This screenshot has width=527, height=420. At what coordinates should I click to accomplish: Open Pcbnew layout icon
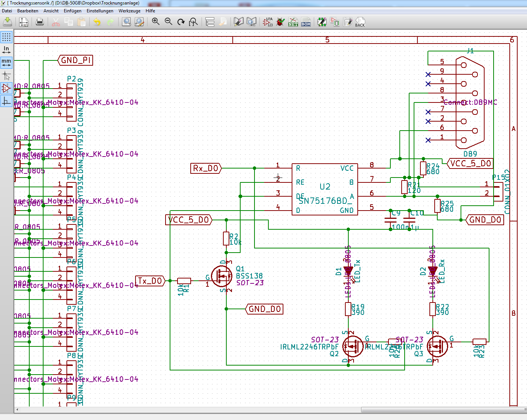(x=348, y=22)
